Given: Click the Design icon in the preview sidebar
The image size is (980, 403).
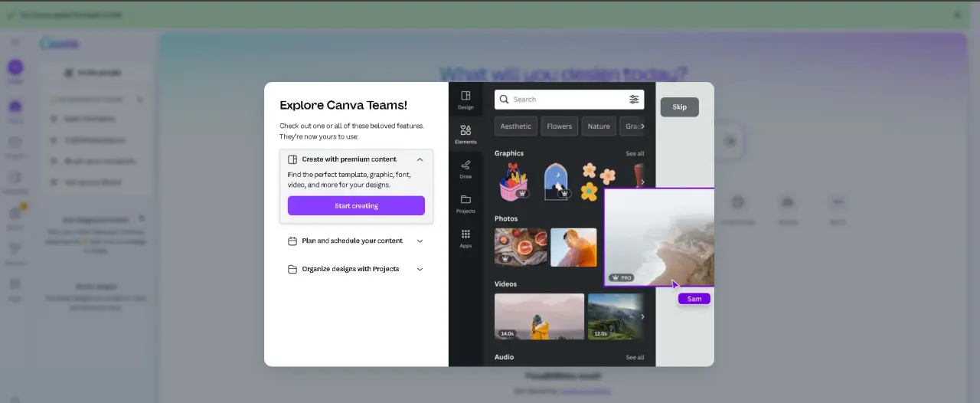Looking at the screenshot, I should (465, 96).
